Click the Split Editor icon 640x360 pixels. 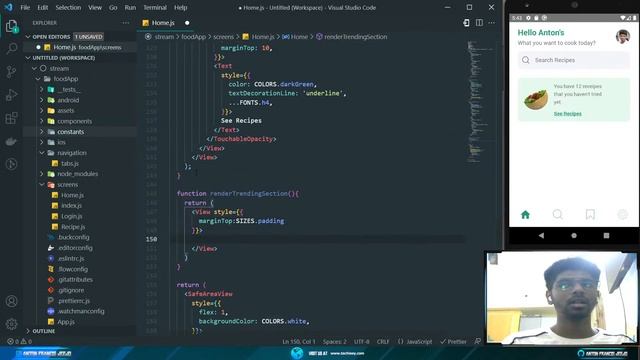click(479, 23)
